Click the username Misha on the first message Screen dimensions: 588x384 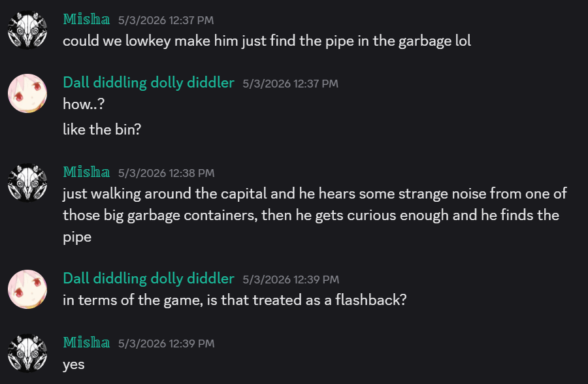point(86,20)
